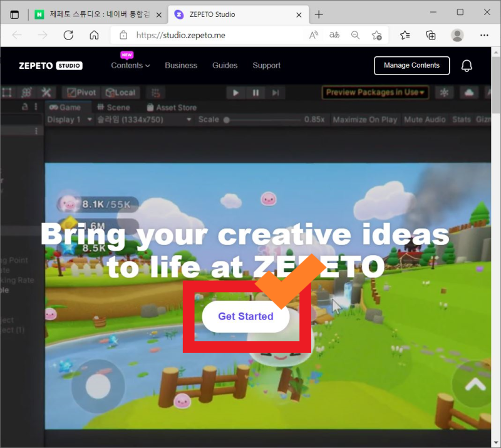The image size is (501, 448).
Task: Click the Zoom out icon in address bar
Action: (x=355, y=36)
